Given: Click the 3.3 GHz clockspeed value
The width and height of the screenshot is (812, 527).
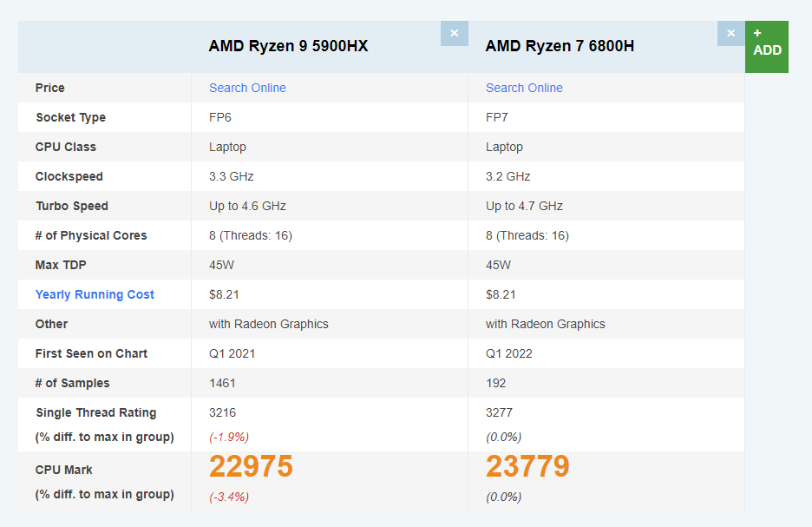Looking at the screenshot, I should (x=231, y=176).
